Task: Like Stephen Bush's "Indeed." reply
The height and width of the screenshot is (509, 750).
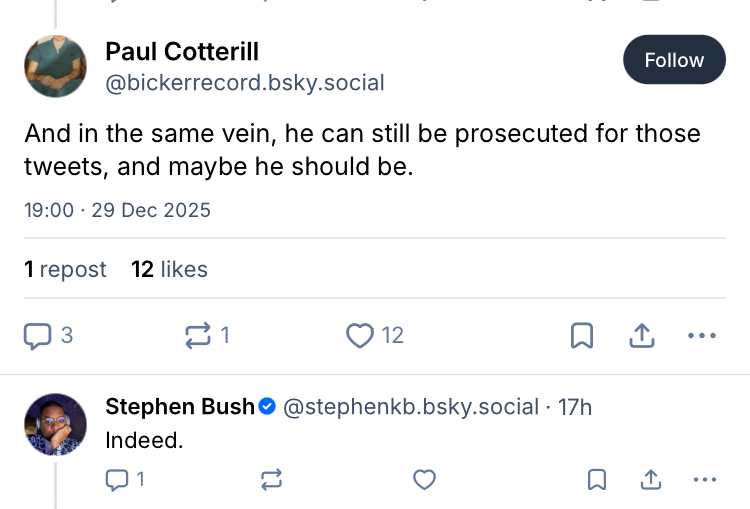Action: click(x=425, y=480)
